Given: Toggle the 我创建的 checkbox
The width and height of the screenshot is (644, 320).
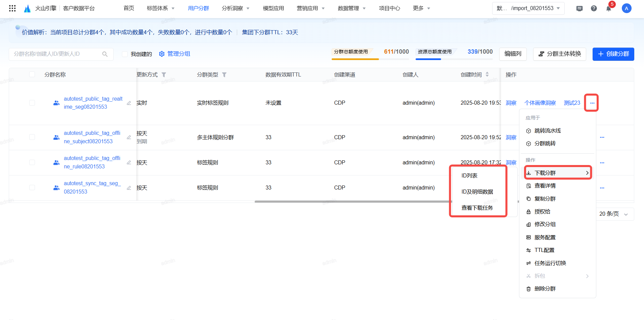Looking at the screenshot, I should coord(125,54).
